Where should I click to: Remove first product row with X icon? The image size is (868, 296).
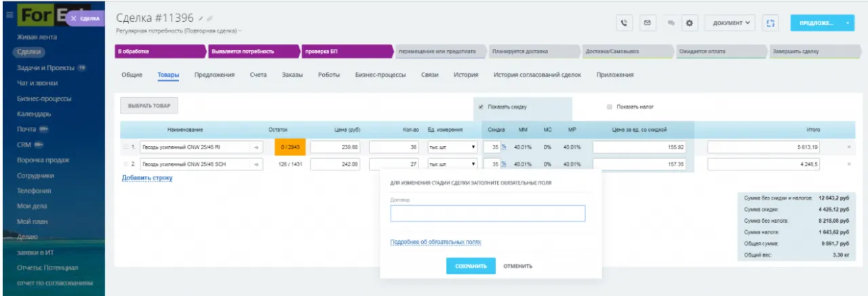click(848, 147)
